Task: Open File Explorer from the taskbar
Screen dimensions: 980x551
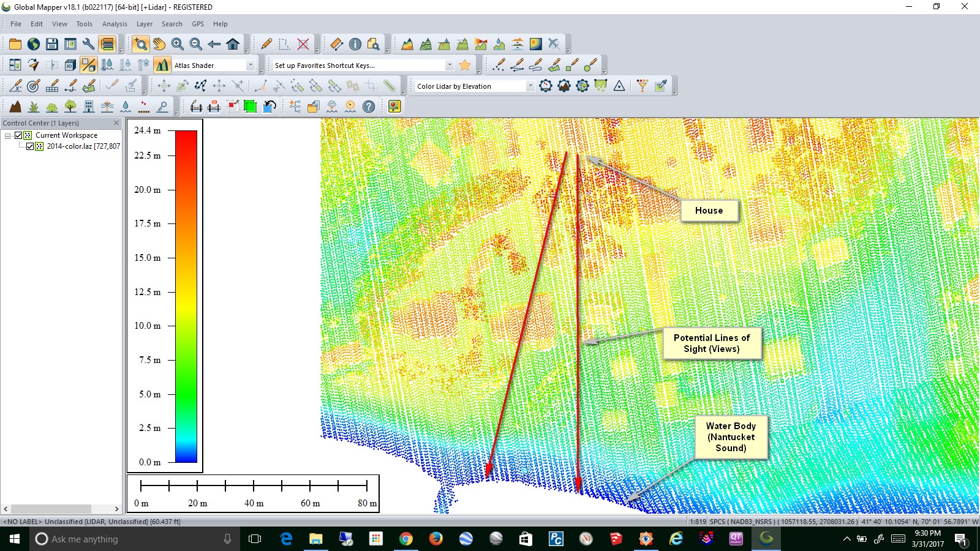Action: 315,539
